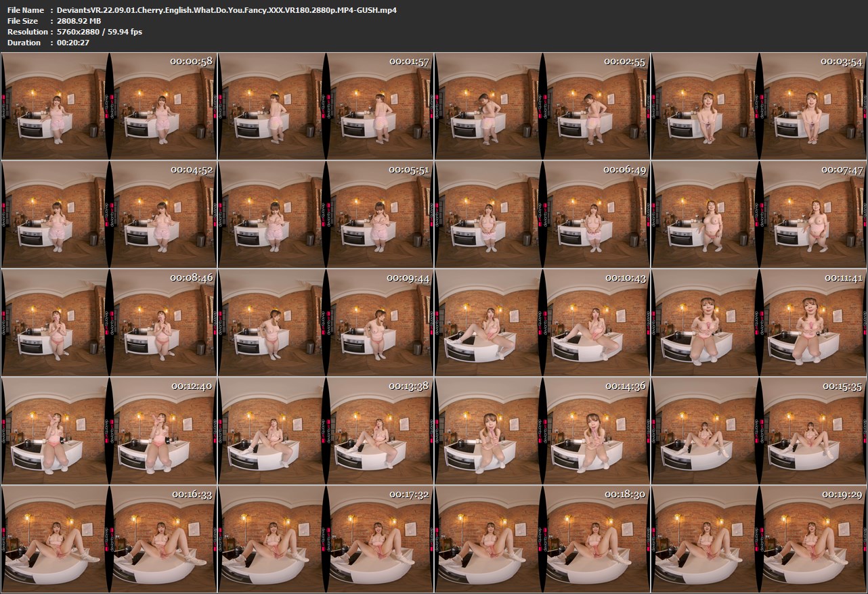Screen dimensions: 868x594
Task: Open the frame stamped 00:01:57
Action: click(x=325, y=106)
